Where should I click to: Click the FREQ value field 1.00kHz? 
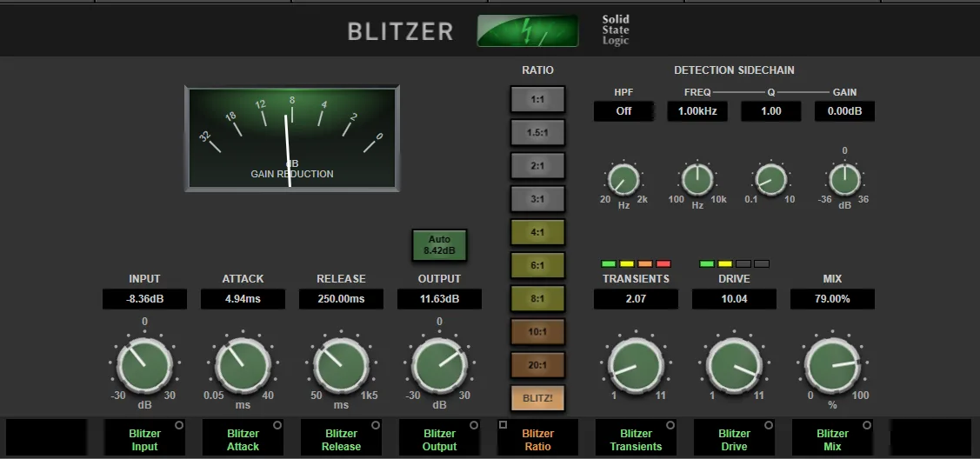pos(697,111)
